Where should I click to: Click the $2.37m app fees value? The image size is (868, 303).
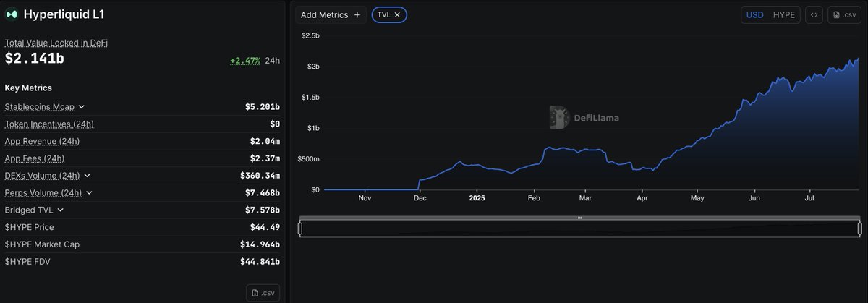click(x=265, y=158)
